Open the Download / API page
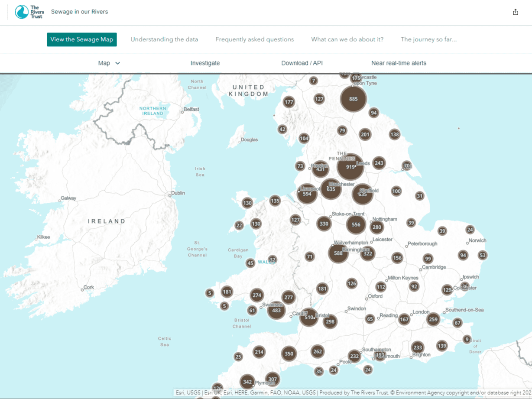 [x=302, y=63]
